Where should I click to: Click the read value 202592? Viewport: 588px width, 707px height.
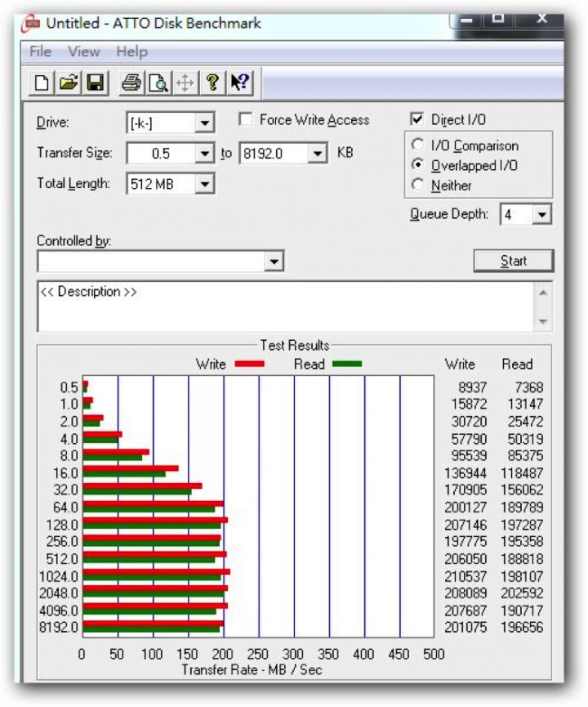tap(522, 593)
